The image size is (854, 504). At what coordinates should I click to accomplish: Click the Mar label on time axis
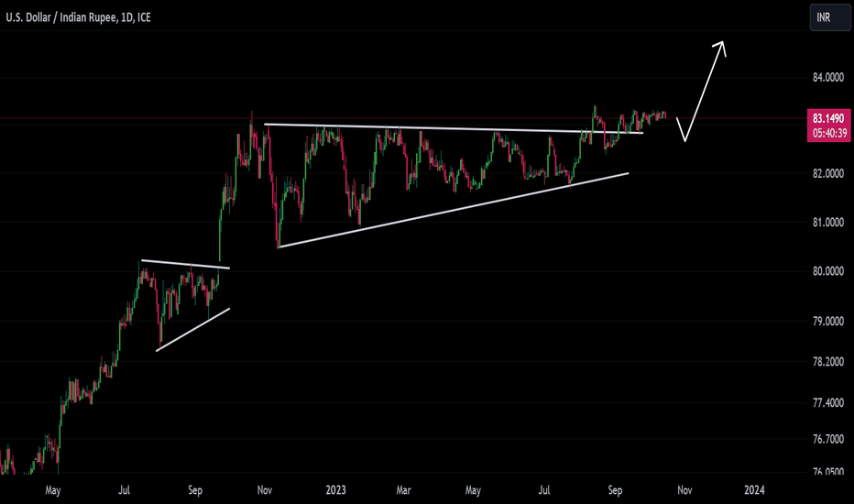[x=403, y=490]
